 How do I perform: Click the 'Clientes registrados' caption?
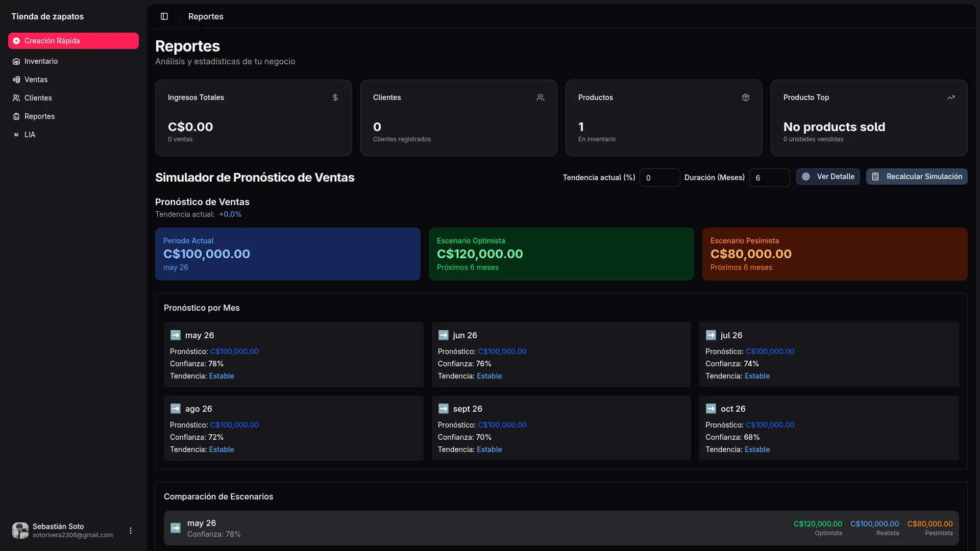coord(402,139)
